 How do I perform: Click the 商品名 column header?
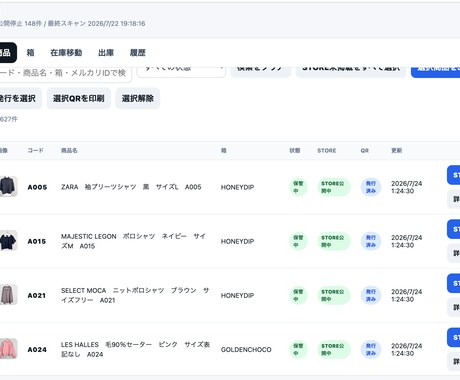pyautogui.click(x=69, y=150)
